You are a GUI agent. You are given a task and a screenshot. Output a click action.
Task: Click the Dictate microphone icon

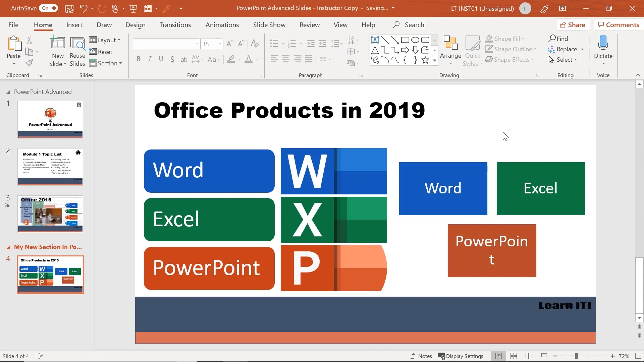coord(603,43)
